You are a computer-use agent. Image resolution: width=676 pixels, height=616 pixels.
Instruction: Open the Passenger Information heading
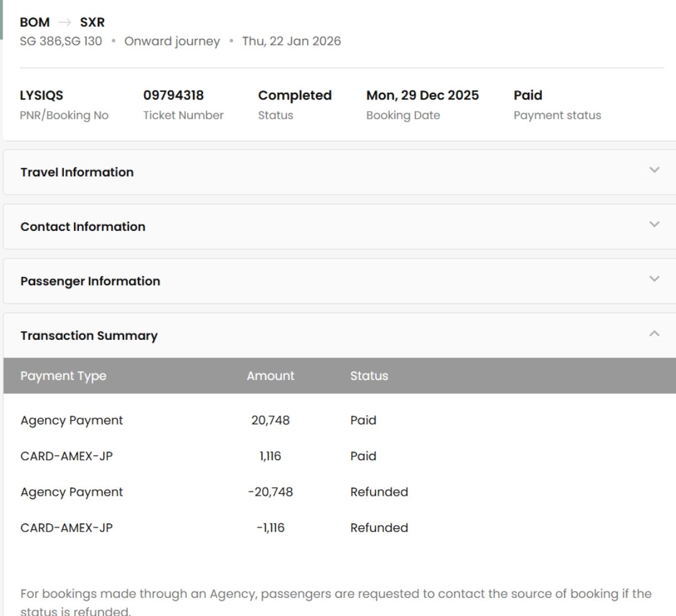pyautogui.click(x=90, y=281)
